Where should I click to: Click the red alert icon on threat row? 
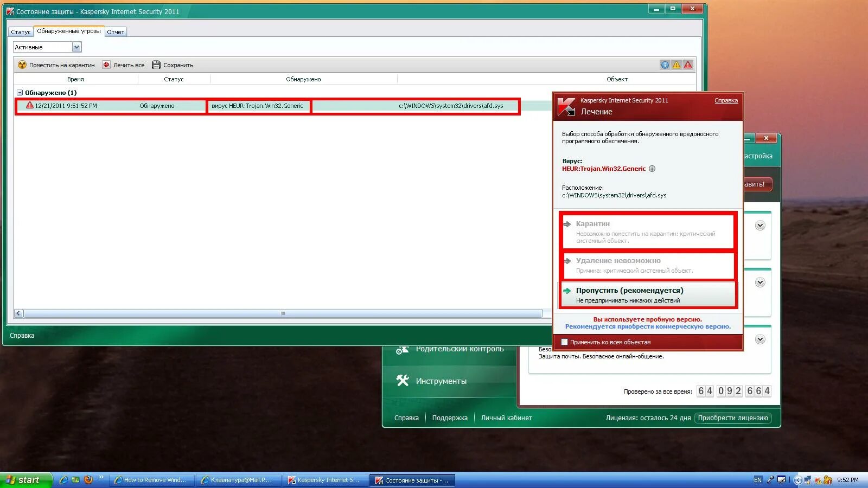click(x=30, y=105)
